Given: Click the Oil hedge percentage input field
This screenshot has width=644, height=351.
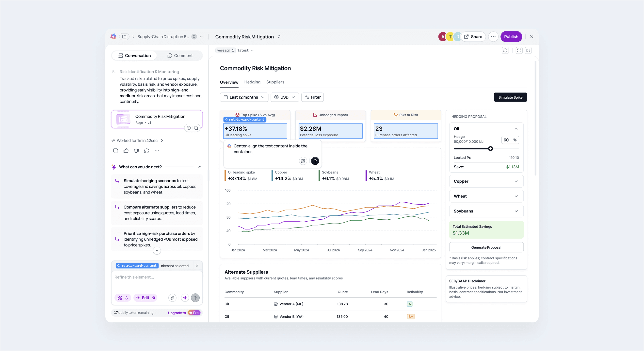Looking at the screenshot, I should [x=510, y=140].
